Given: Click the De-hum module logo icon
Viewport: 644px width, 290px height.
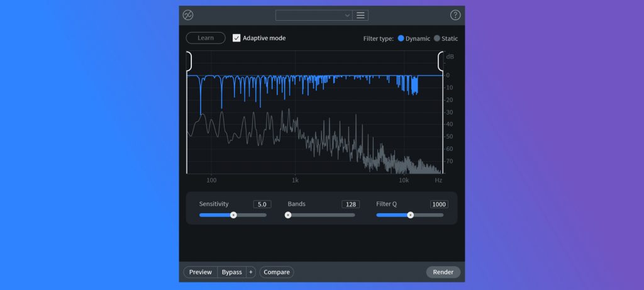Looking at the screenshot, I should (188, 15).
